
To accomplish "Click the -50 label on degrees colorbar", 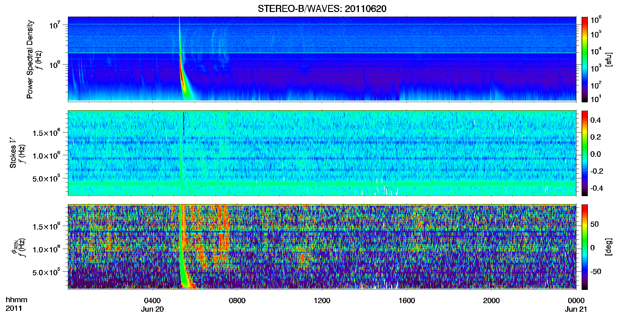I will click(596, 271).
